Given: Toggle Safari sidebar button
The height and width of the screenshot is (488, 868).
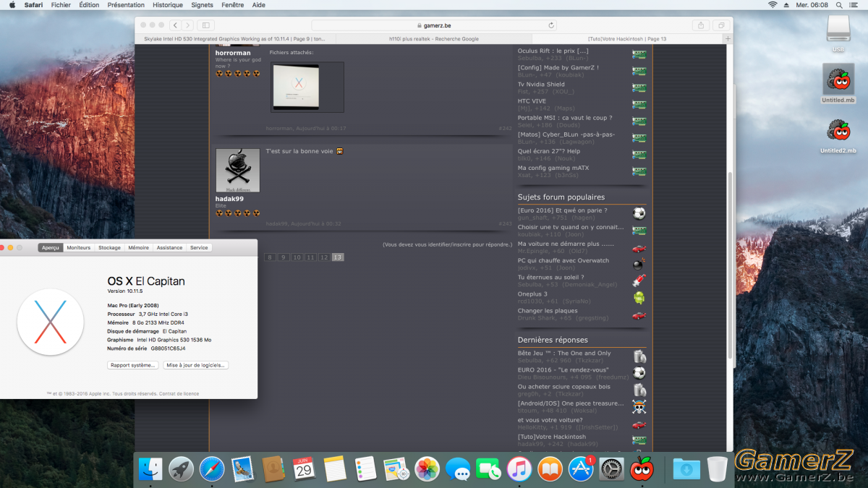Looking at the screenshot, I should [206, 25].
